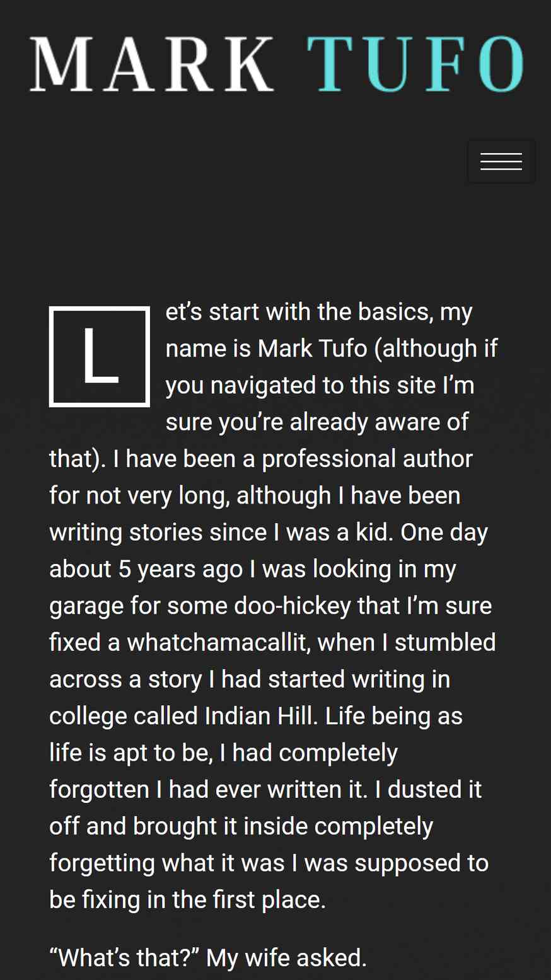
Task: Click the line 'life is apt to be'
Action: (x=131, y=753)
